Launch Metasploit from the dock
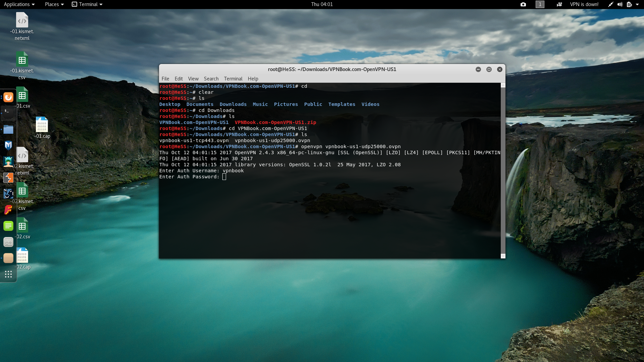The image size is (644, 362). point(8,145)
